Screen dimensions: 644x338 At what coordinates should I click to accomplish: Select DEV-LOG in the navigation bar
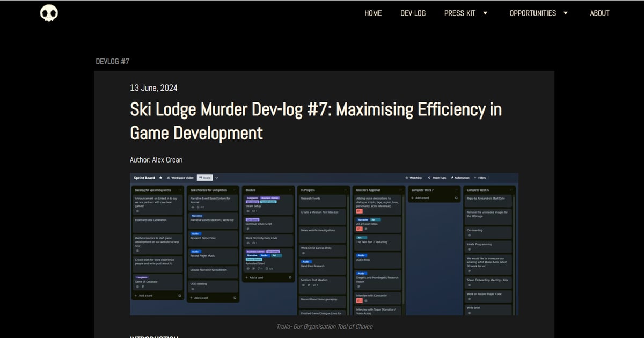coord(413,13)
